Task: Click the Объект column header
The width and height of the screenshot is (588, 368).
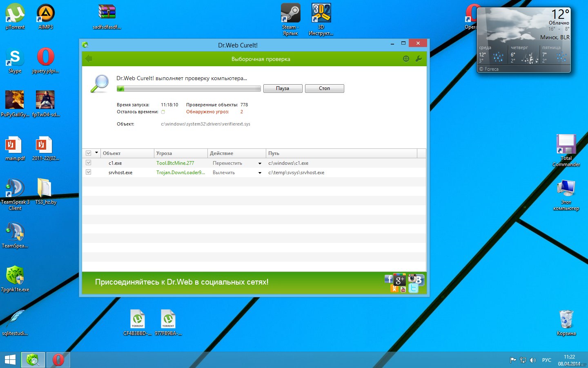Action: pos(127,153)
